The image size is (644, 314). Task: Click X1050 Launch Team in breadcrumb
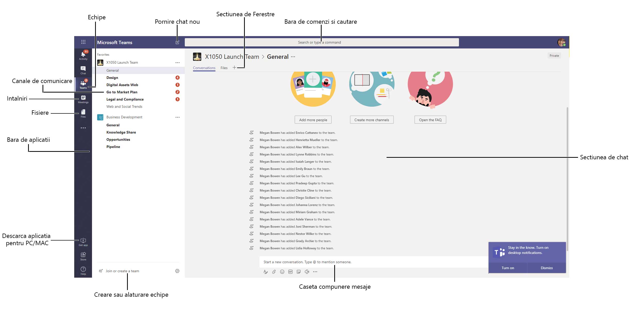click(x=232, y=57)
